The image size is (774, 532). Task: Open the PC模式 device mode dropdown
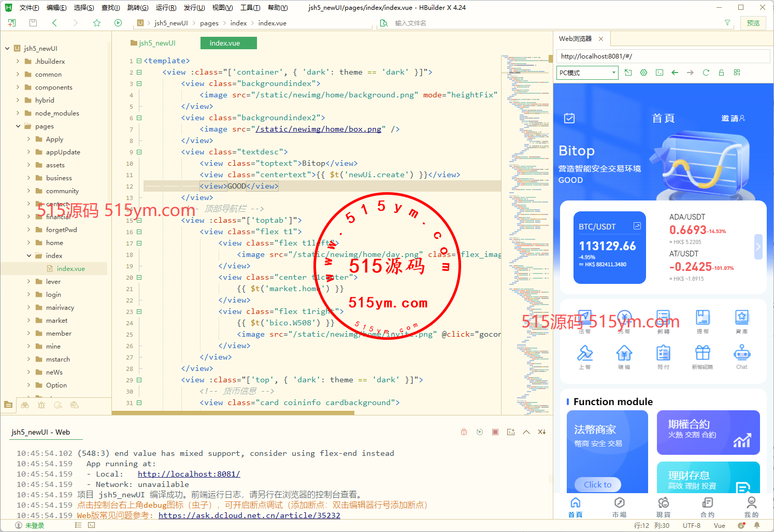587,73
